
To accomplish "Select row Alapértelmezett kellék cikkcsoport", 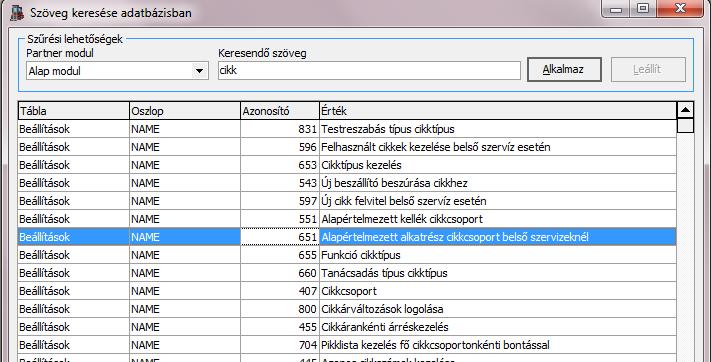I will click(347, 219).
